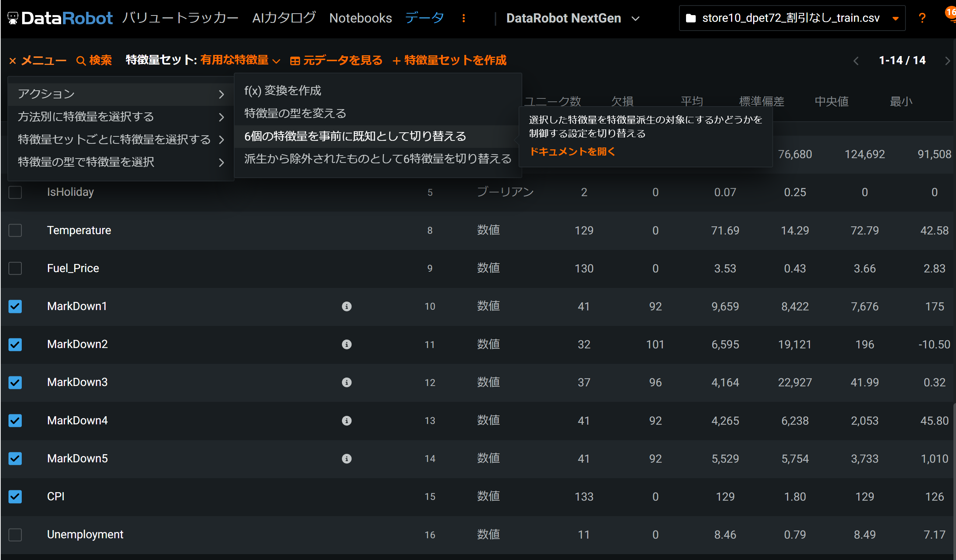Uncheck the CPI checkbox
This screenshot has width=956, height=560.
[x=15, y=496]
